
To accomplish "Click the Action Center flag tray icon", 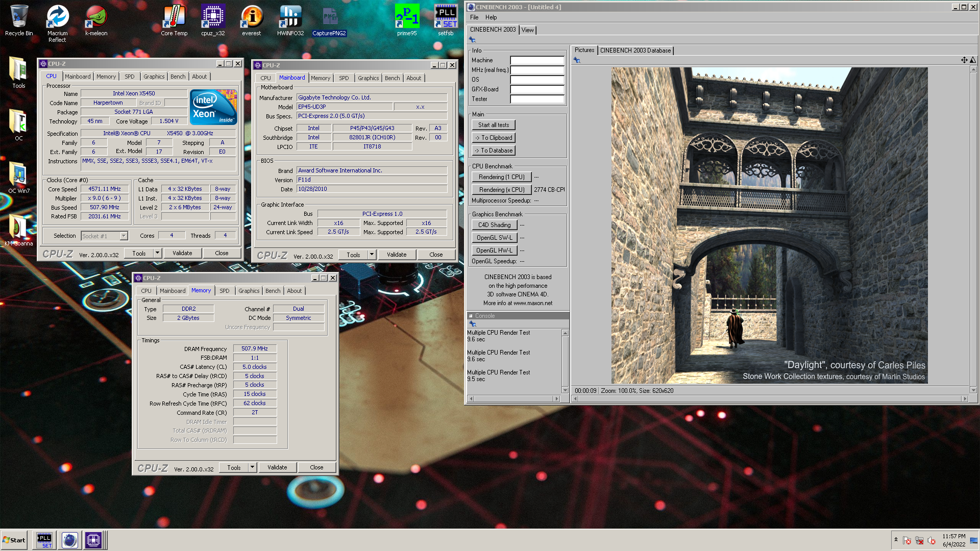I will tap(907, 541).
